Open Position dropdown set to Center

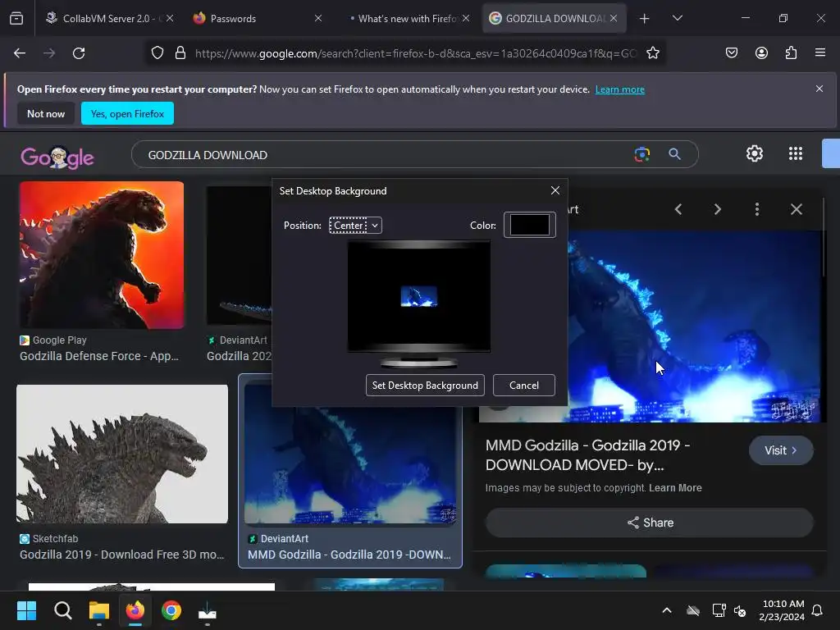(x=355, y=226)
